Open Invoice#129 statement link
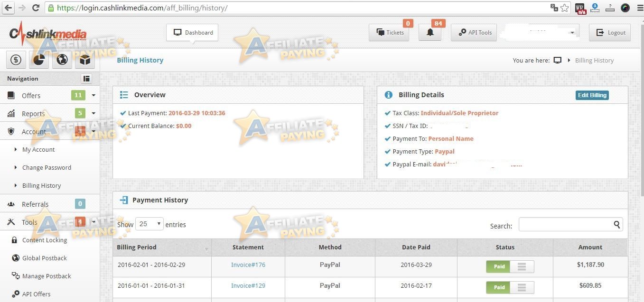Screen dimensions: 644x302 pyautogui.click(x=248, y=285)
